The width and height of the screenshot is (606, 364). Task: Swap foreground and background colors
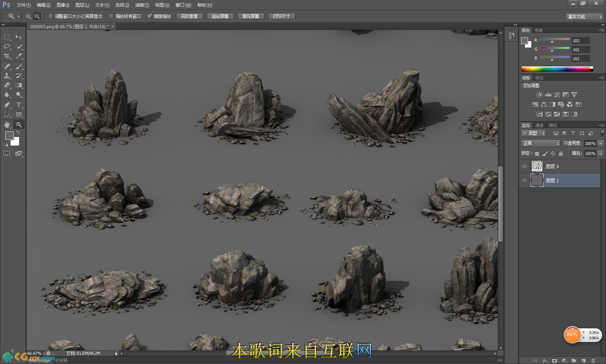point(18,133)
